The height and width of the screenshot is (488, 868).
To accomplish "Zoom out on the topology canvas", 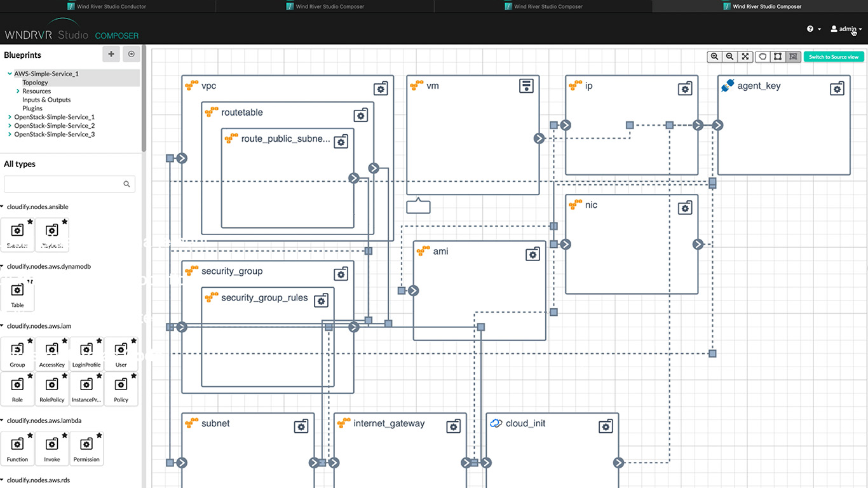I will coord(730,57).
